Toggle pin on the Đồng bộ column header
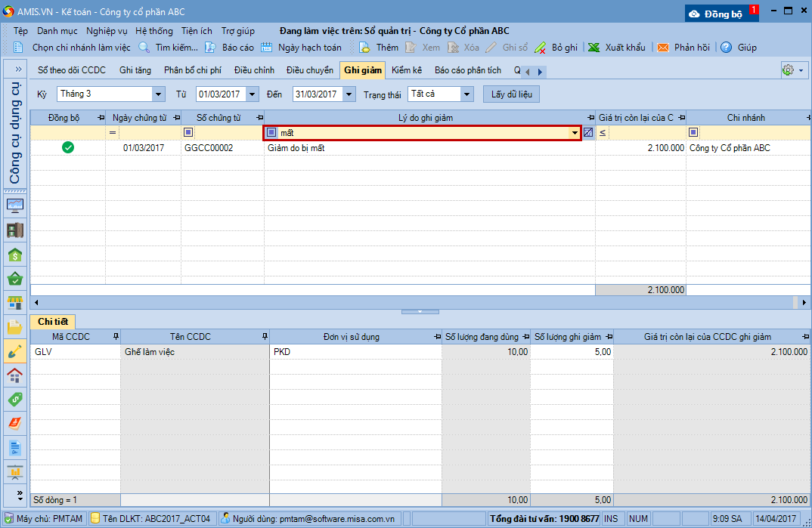812x528 pixels. [x=101, y=118]
